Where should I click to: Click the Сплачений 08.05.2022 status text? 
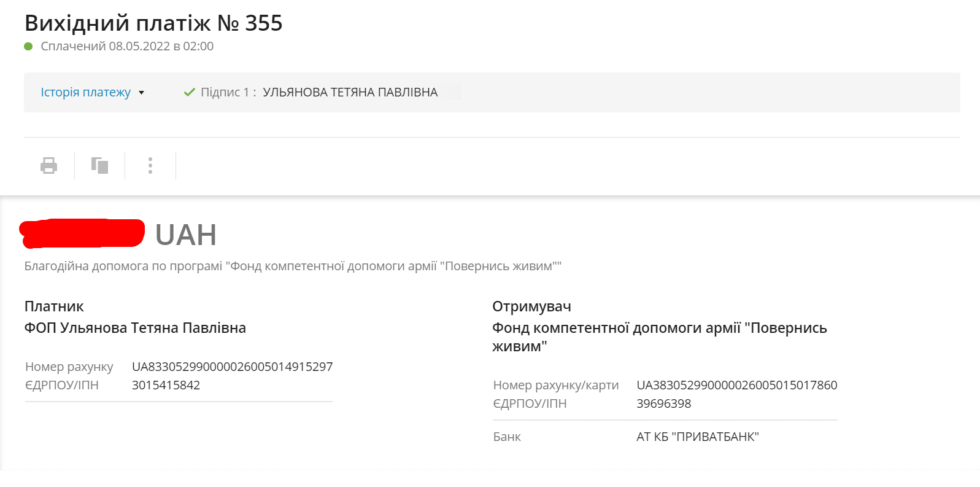(x=127, y=46)
